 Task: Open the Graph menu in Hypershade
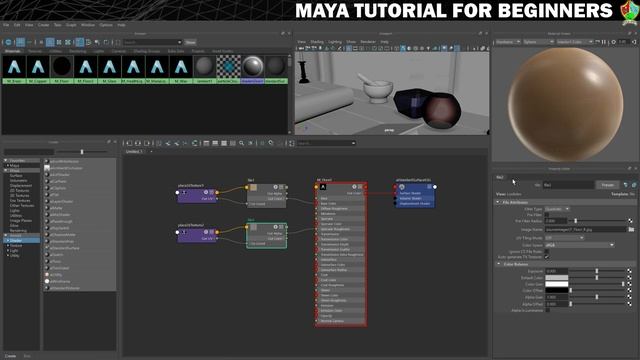click(x=71, y=25)
